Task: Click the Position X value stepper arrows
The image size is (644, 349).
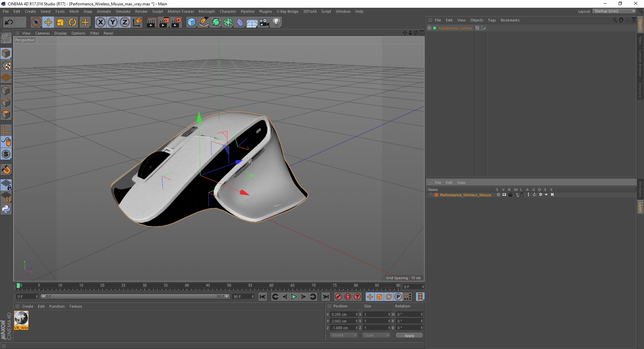Action: pyautogui.click(x=357, y=314)
